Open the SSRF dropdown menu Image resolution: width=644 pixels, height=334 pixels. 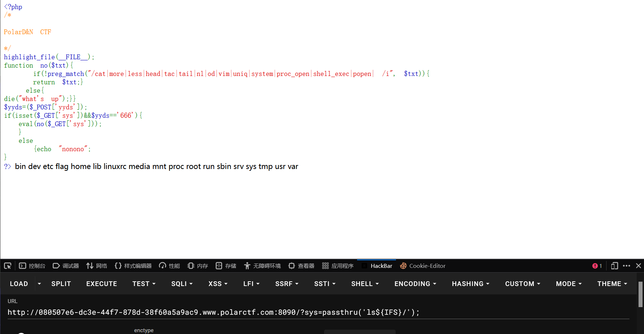tap(287, 284)
